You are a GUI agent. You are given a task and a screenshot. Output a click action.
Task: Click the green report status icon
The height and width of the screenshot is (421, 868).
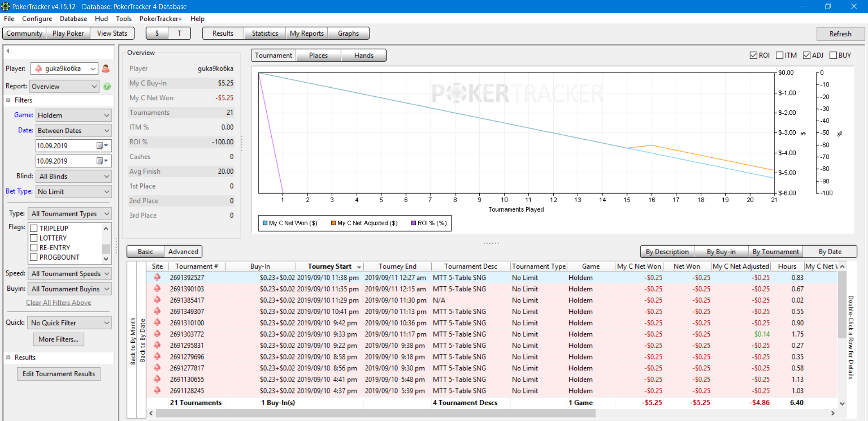pos(107,86)
